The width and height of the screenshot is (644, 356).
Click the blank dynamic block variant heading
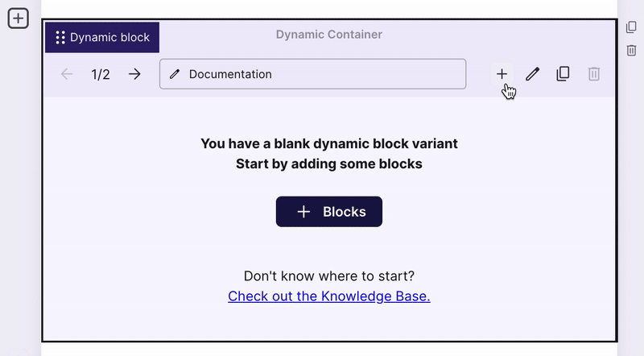click(329, 143)
